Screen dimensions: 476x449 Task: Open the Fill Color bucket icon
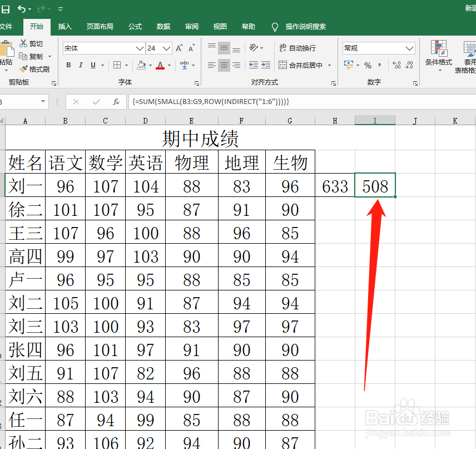coord(142,66)
